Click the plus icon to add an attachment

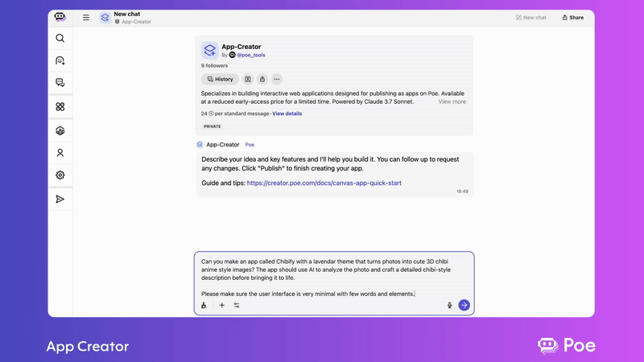click(222, 306)
